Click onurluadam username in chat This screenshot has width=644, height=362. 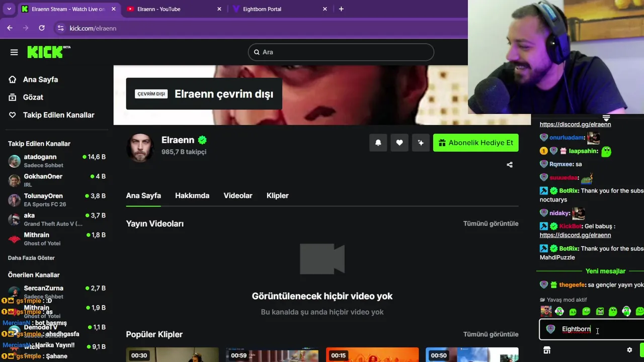[567, 137]
